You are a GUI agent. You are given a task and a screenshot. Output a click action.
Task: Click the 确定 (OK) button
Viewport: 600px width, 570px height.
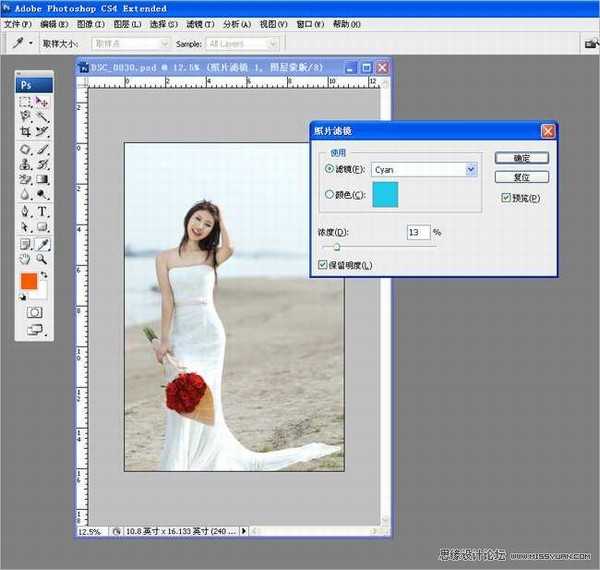[x=521, y=158]
